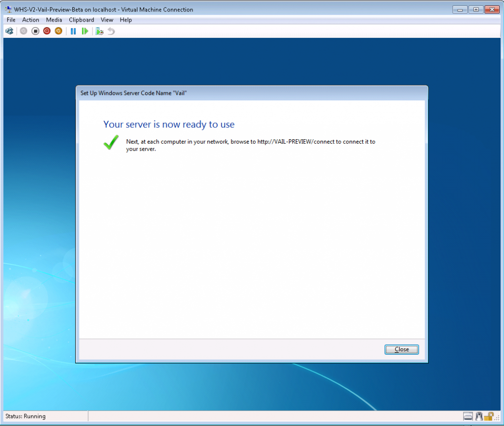The image size is (504, 426).
Task: Open the View menu
Action: coord(107,20)
